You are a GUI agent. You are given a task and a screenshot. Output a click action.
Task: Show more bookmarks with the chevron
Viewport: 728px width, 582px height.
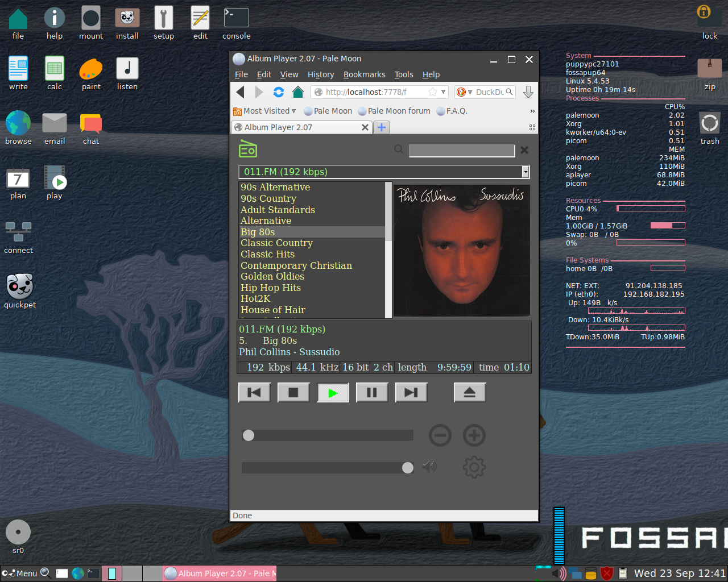tap(532, 111)
